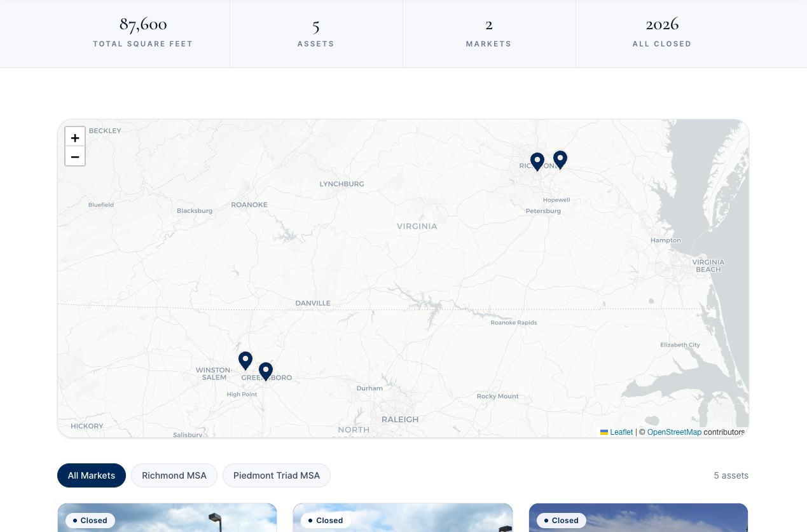Click the '5 assets' count text

click(x=731, y=475)
